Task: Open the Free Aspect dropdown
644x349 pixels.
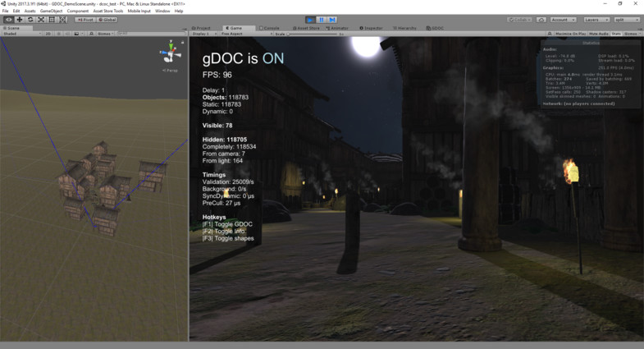Action: 246,34
